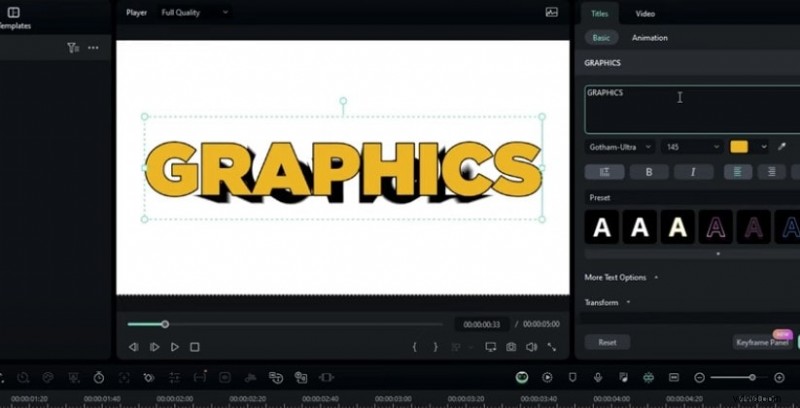
Task: Add a marker with the shield icon
Action: [x=572, y=377]
